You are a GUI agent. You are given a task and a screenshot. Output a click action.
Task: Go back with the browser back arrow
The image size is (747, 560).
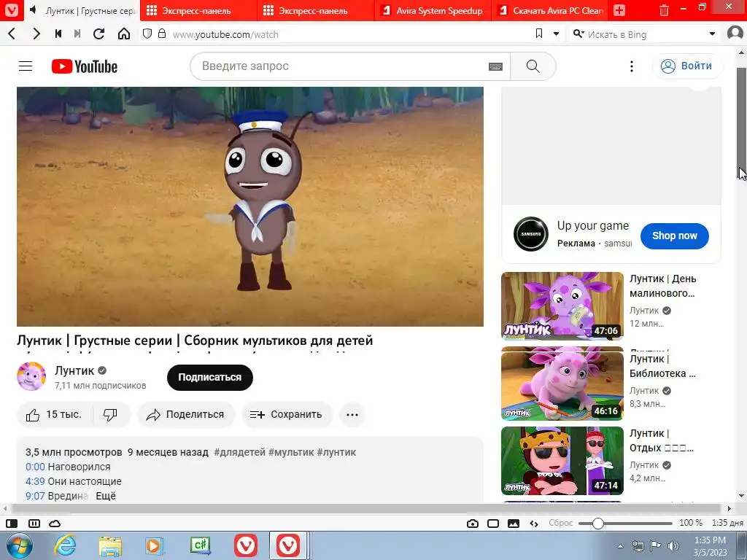12,34
